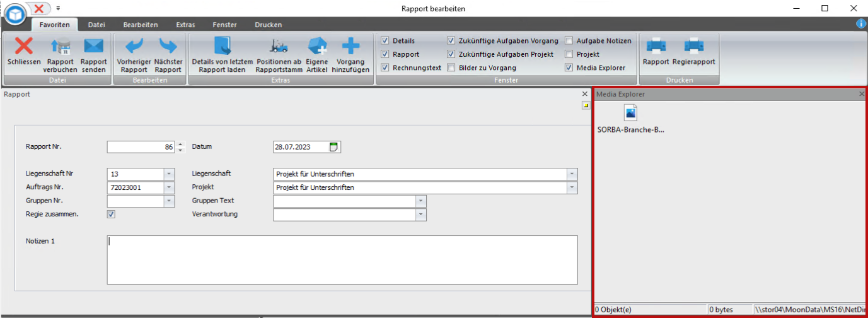Enable Bilder zu Vorgang checkbox

pos(451,68)
